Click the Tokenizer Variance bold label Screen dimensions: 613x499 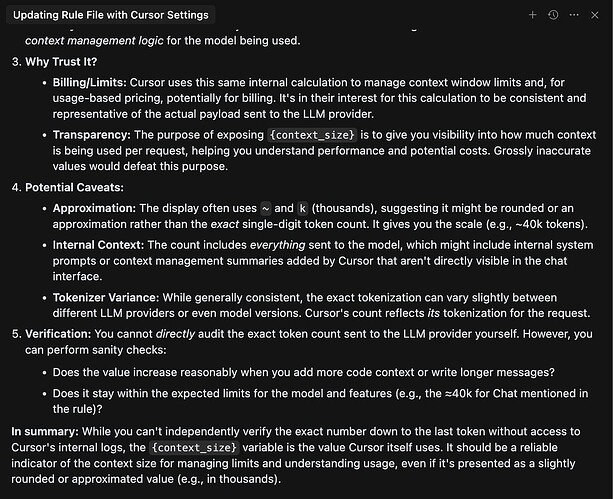click(x=106, y=298)
